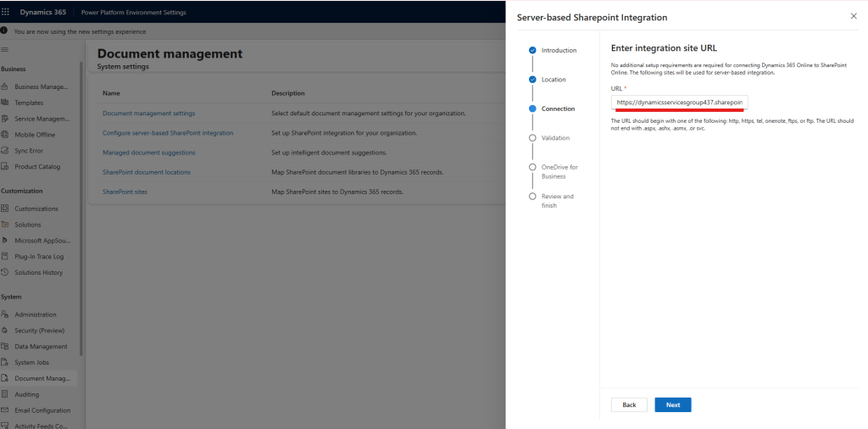Click the Solutions sidebar icon
Screen dimensions: 868x429
(5, 225)
